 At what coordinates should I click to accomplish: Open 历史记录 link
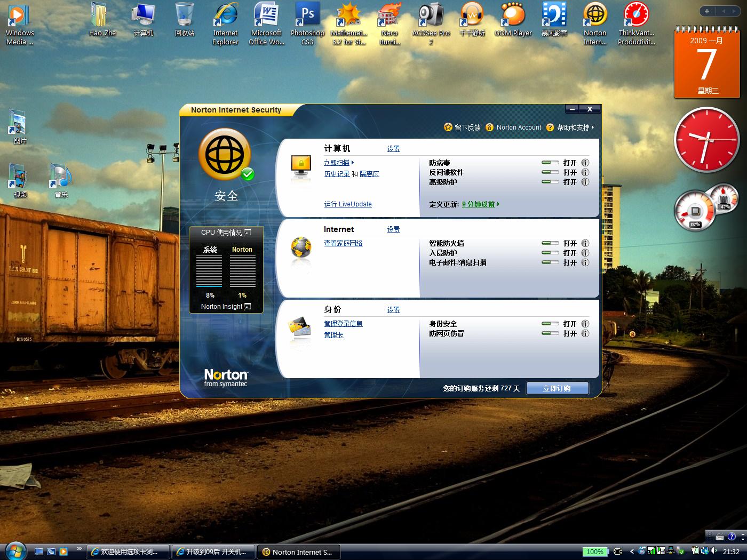tap(337, 174)
